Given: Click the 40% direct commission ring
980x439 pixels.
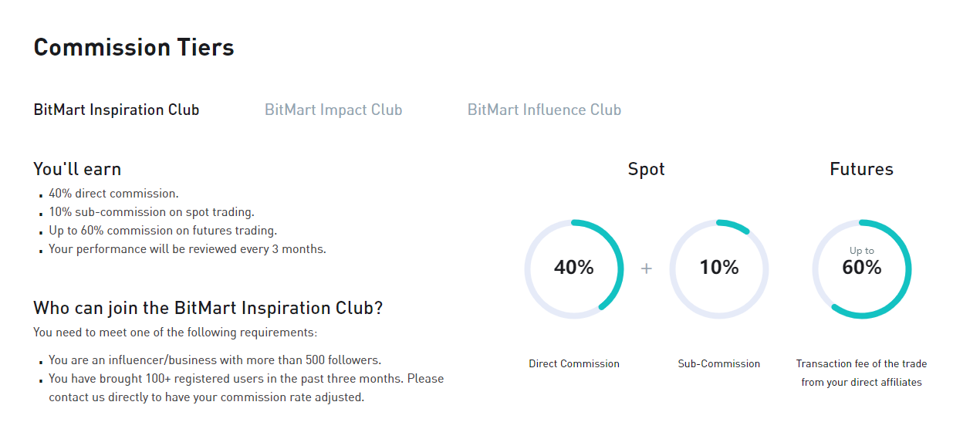Looking at the screenshot, I should [574, 268].
